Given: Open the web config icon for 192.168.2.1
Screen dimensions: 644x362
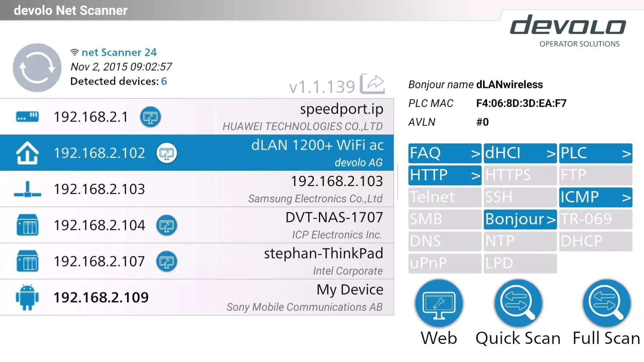Looking at the screenshot, I should click(x=150, y=117).
